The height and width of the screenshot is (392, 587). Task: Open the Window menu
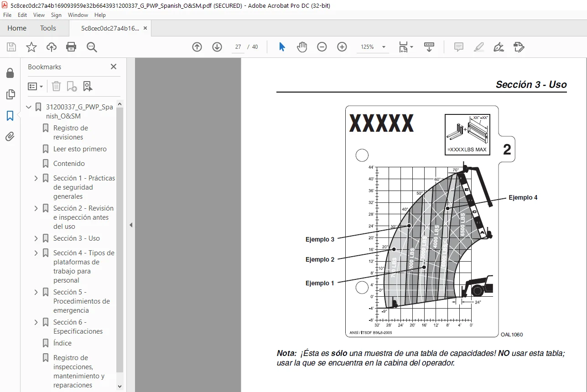[78, 15]
